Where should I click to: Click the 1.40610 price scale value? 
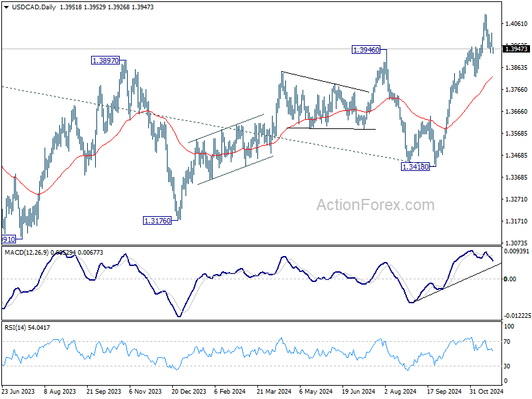(517, 24)
